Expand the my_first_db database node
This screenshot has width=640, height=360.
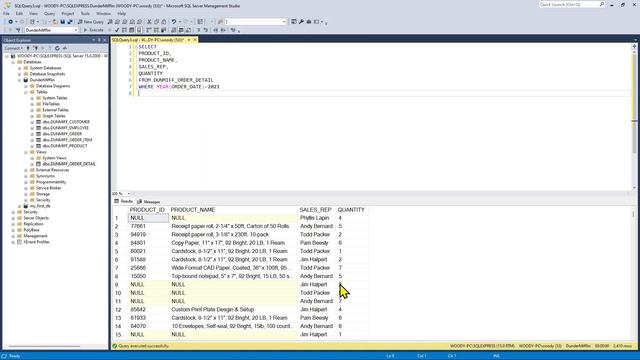20,206
